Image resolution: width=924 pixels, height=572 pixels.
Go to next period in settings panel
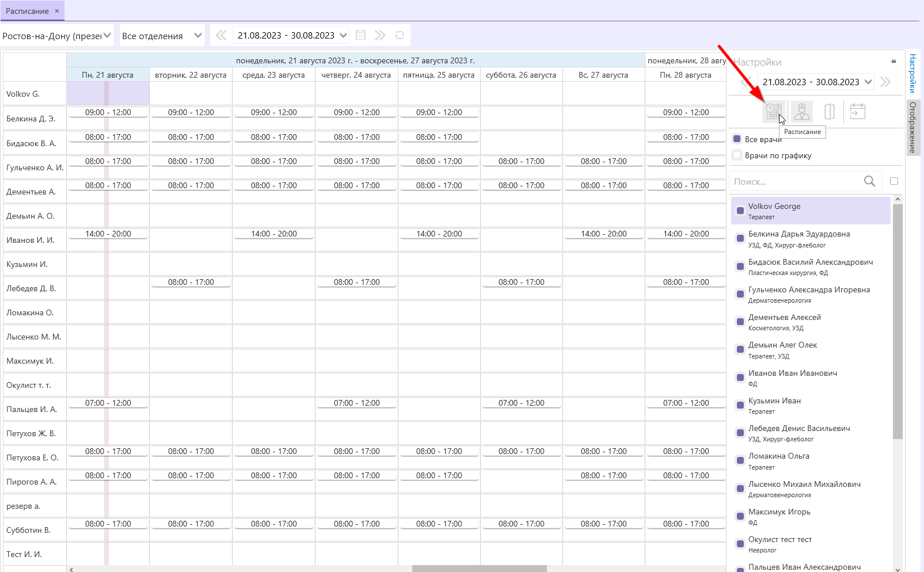coord(885,82)
